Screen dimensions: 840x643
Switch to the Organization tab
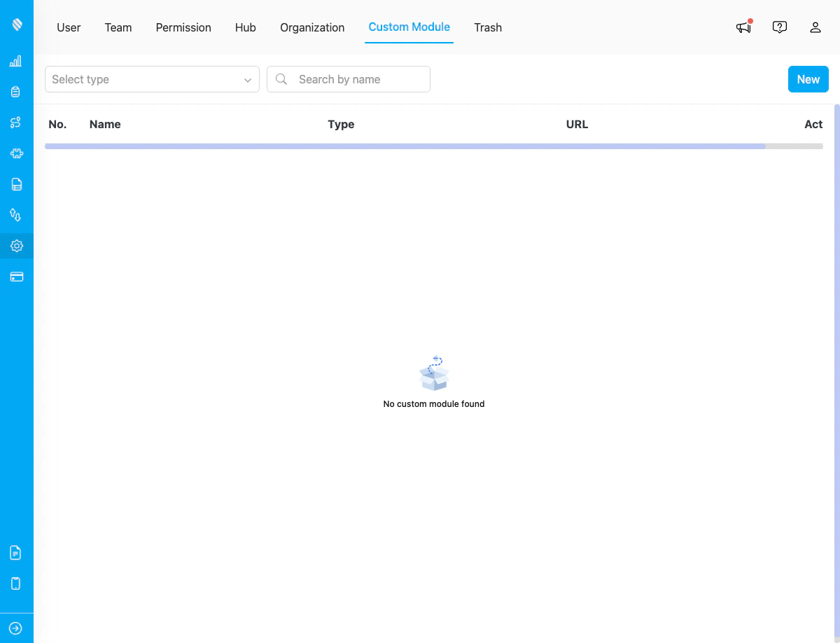(312, 27)
